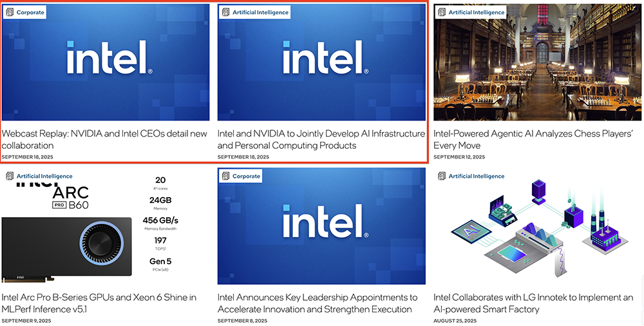The width and height of the screenshot is (644, 326).
Task: Click the article icon beside Corporate on the webcast card
Action: (x=10, y=12)
